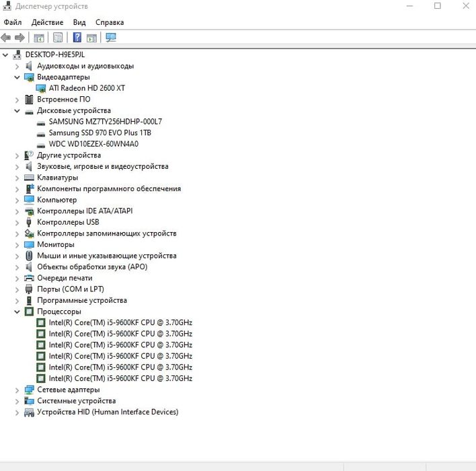The height and width of the screenshot is (471, 476).
Task: Open the Вид menu
Action: (79, 22)
